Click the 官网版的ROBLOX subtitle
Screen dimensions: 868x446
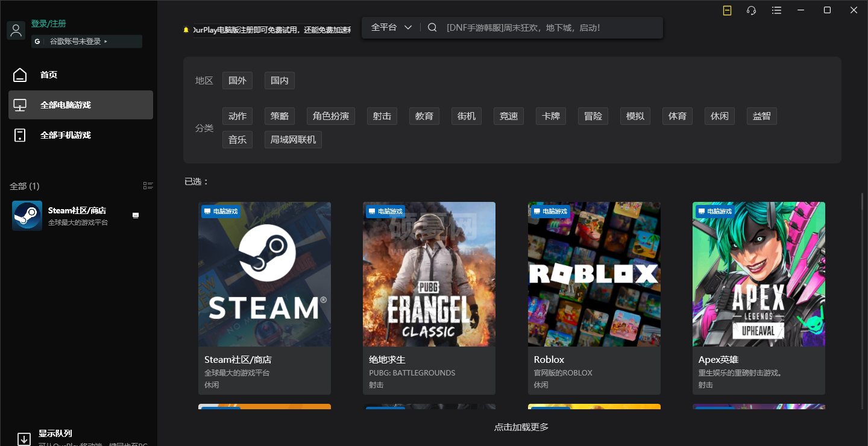563,373
